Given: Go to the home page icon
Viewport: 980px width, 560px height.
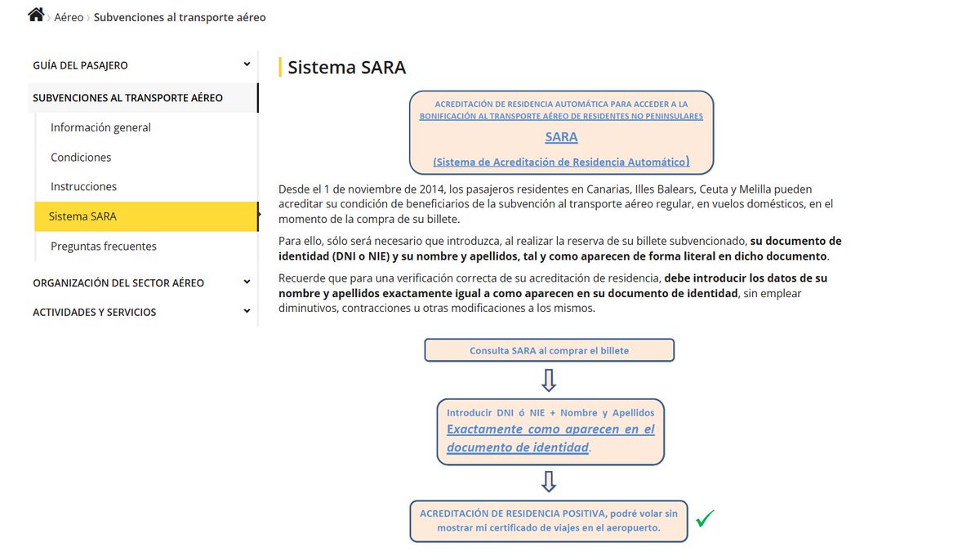Looking at the screenshot, I should click(35, 15).
